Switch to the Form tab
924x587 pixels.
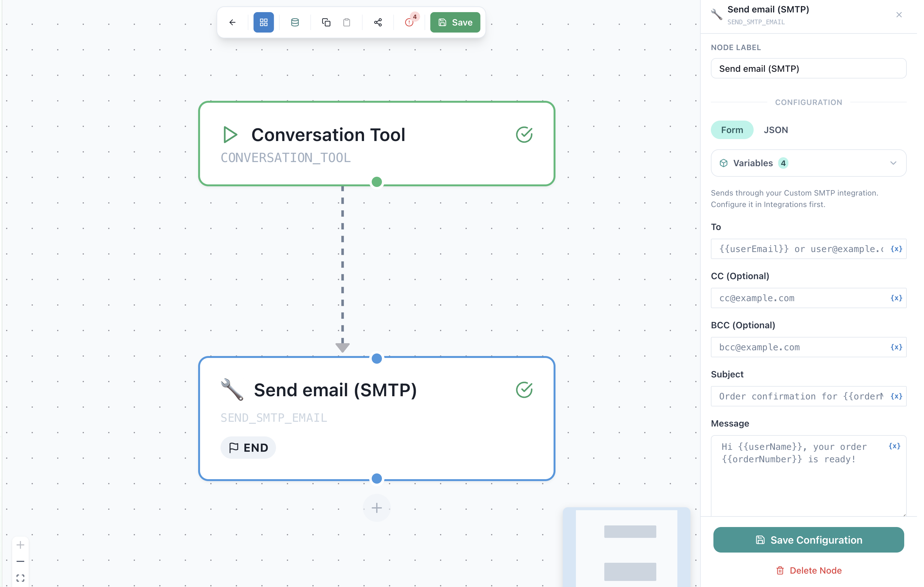pos(732,130)
